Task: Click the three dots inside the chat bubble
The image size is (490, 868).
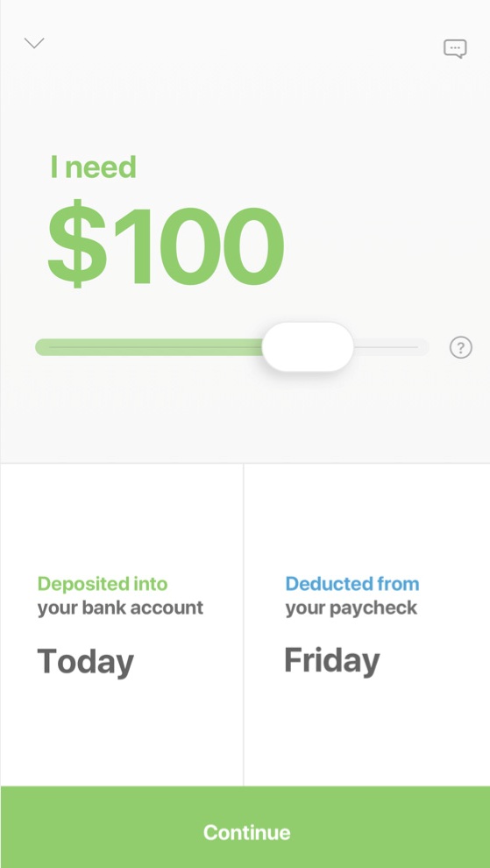Action: (455, 47)
